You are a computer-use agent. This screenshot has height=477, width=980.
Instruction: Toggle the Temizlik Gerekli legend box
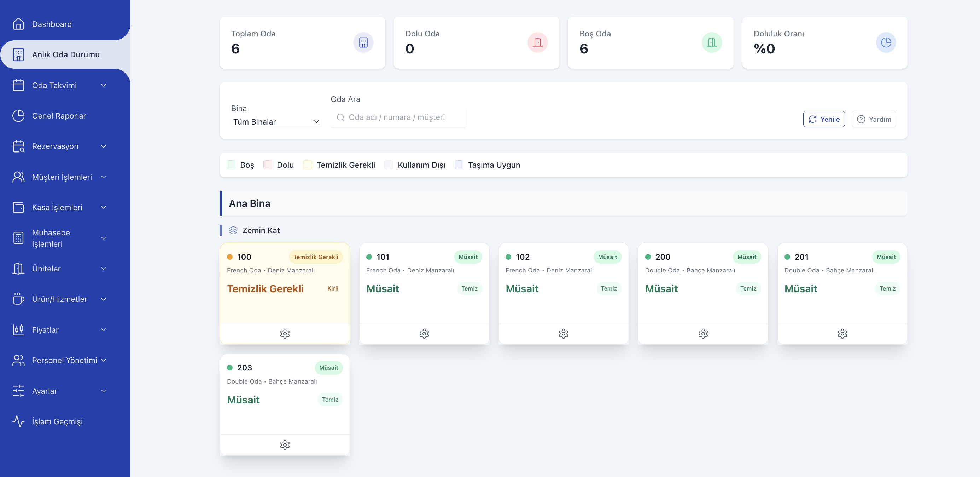click(307, 165)
